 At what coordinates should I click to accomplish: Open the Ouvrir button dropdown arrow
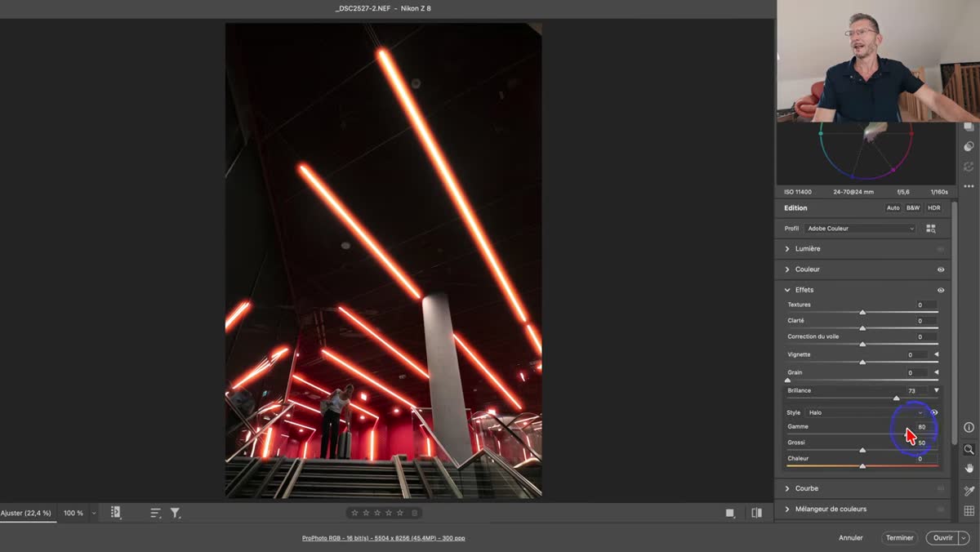click(964, 538)
